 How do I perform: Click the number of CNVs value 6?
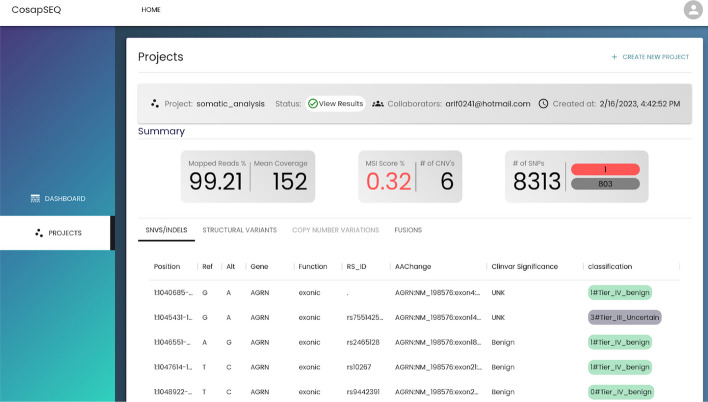pyautogui.click(x=447, y=182)
